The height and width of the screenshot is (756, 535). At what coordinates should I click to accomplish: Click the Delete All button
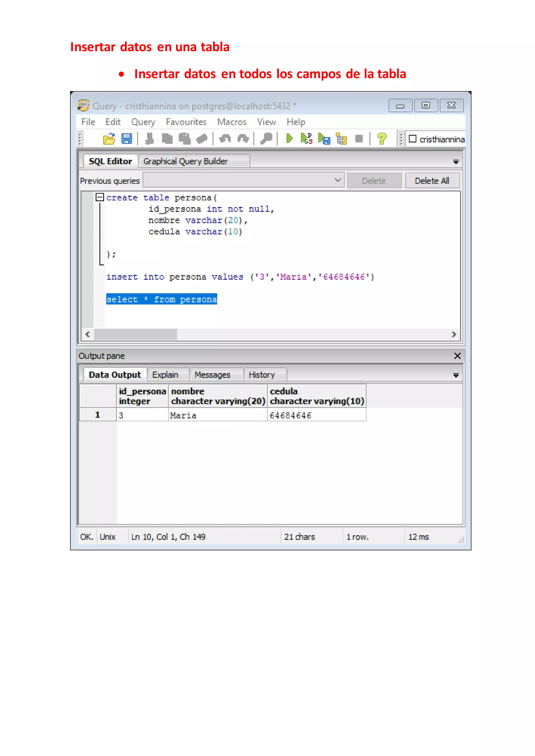(432, 181)
